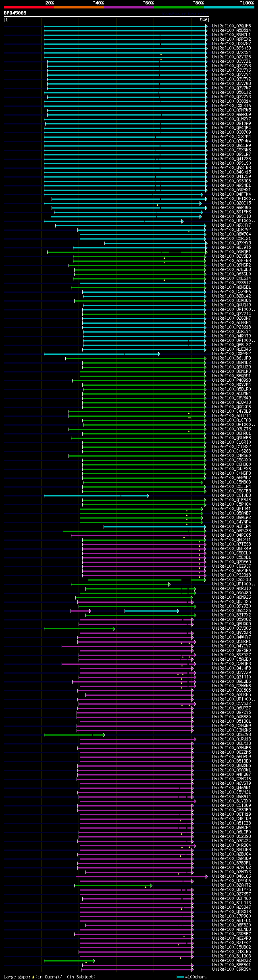The width and height of the screenshot is (258, 980).
Task: Open last hit UniRef100_C9R8S4
Action: (x=231, y=970)
